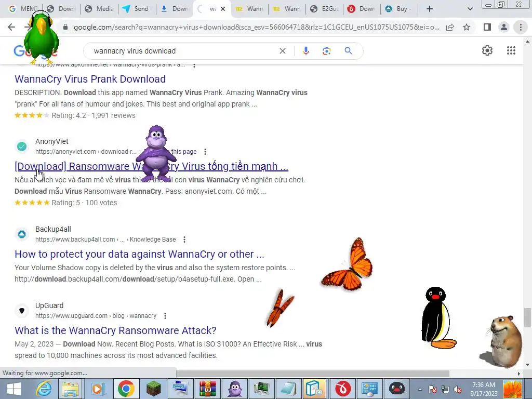Click the purple Bonzi gorilla character
The image size is (532, 399).
(156, 153)
